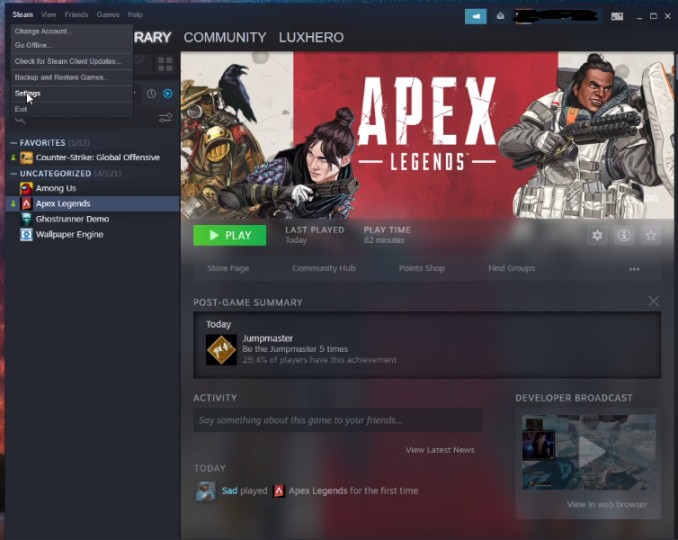
Task: Open View Latest News link
Action: (x=440, y=450)
